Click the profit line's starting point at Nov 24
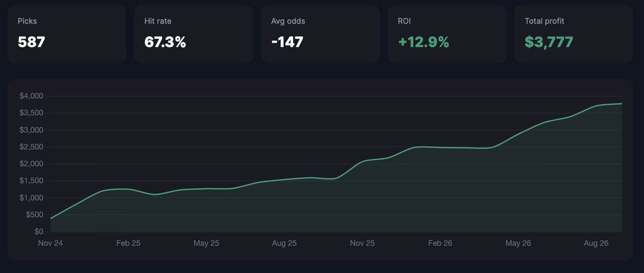The width and height of the screenshot is (644, 273). pyautogui.click(x=50, y=218)
